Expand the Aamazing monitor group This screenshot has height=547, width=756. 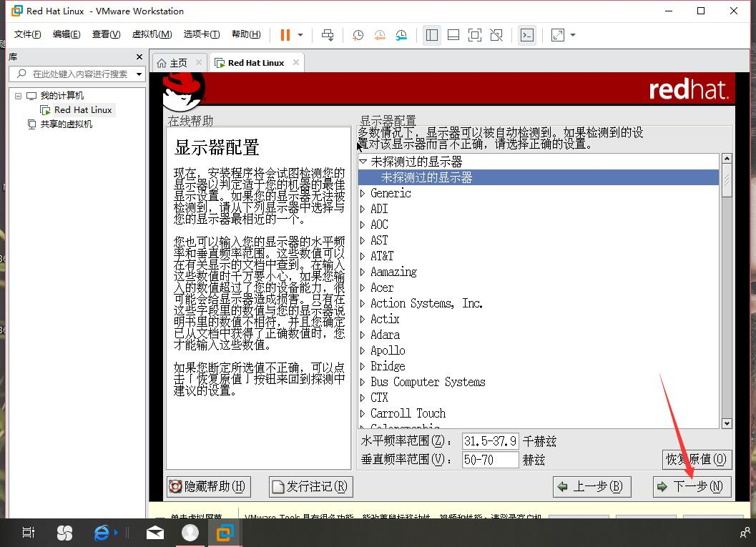click(x=363, y=272)
